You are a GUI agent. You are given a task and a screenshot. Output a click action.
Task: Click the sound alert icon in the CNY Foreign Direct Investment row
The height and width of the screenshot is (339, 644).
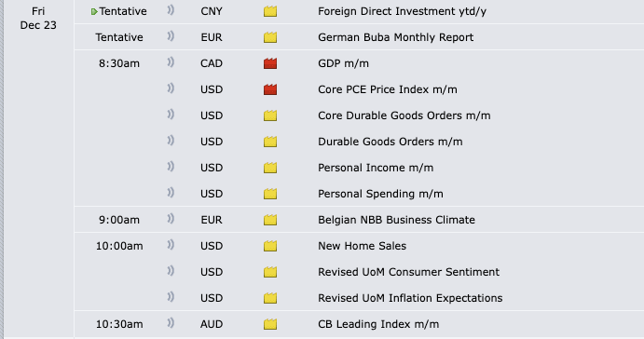click(x=171, y=10)
